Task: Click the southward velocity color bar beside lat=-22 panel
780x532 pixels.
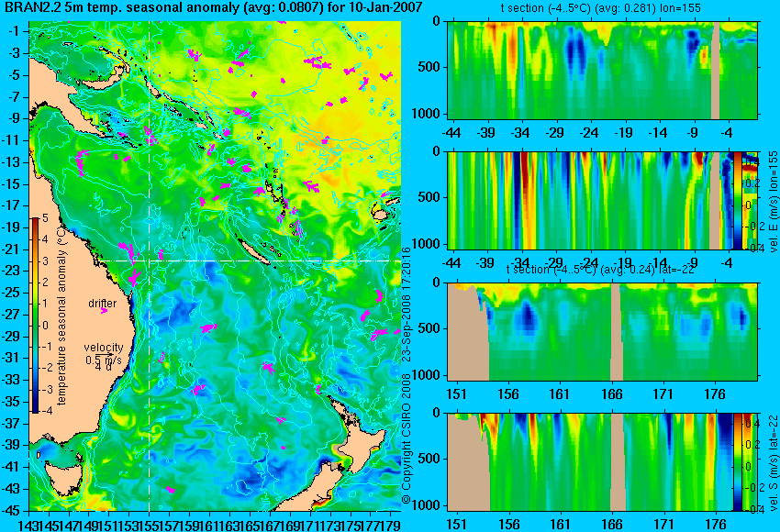Action: [737, 462]
